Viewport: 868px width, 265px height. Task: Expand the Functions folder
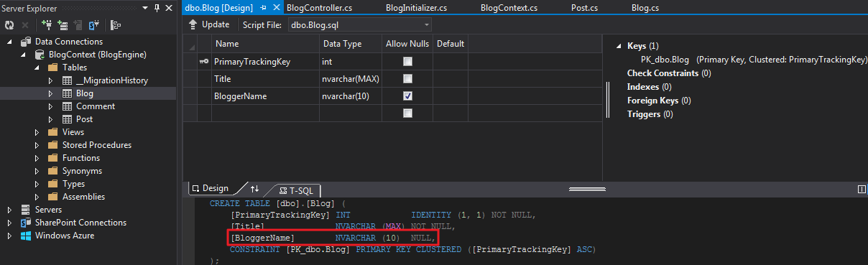click(37, 158)
